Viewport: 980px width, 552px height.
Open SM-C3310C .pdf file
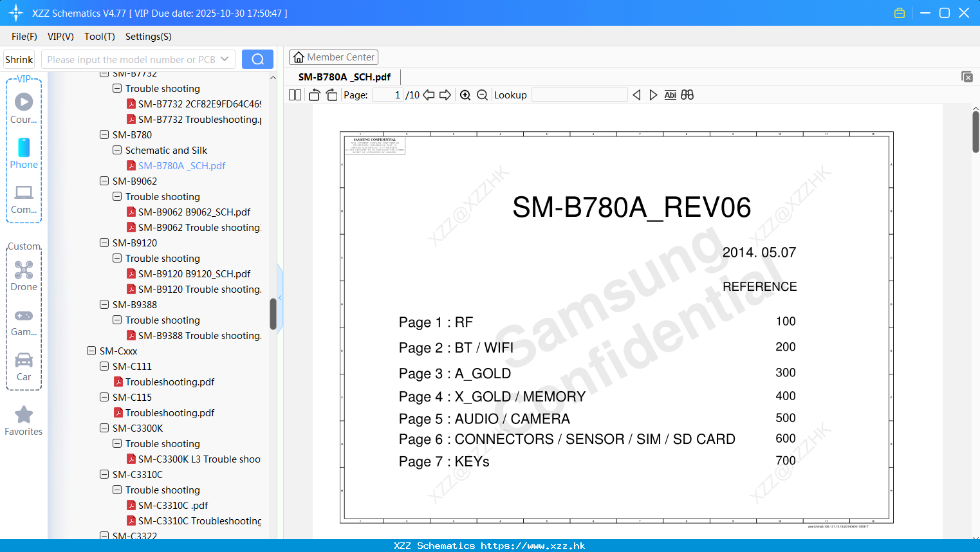pos(167,505)
